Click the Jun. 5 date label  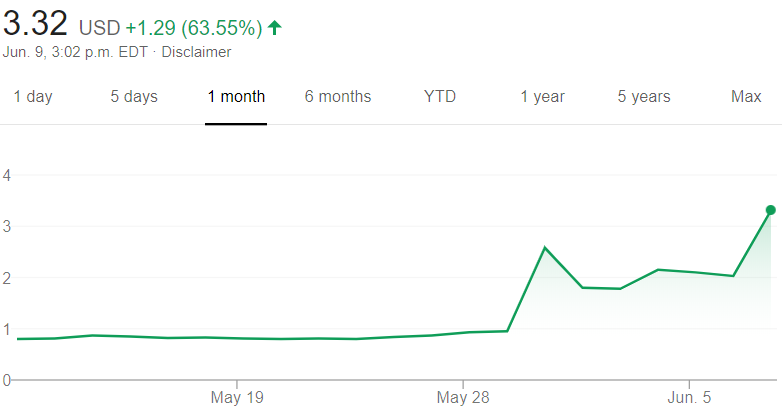click(x=689, y=398)
